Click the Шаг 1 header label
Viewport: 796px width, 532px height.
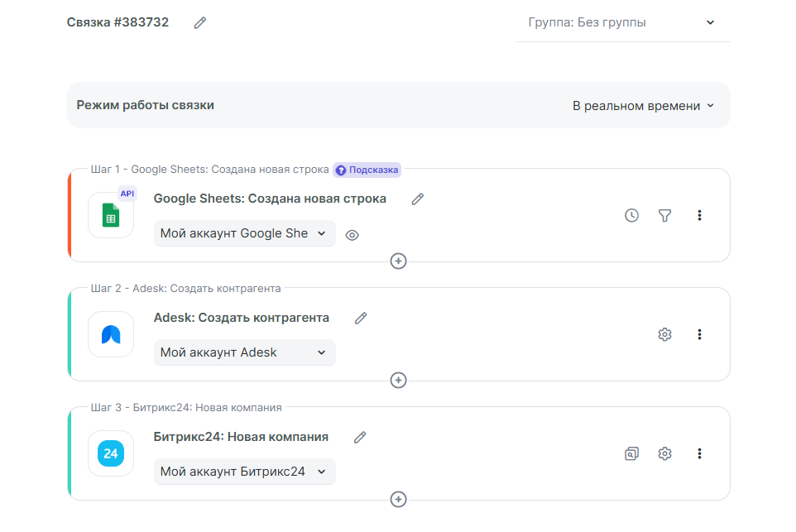209,170
